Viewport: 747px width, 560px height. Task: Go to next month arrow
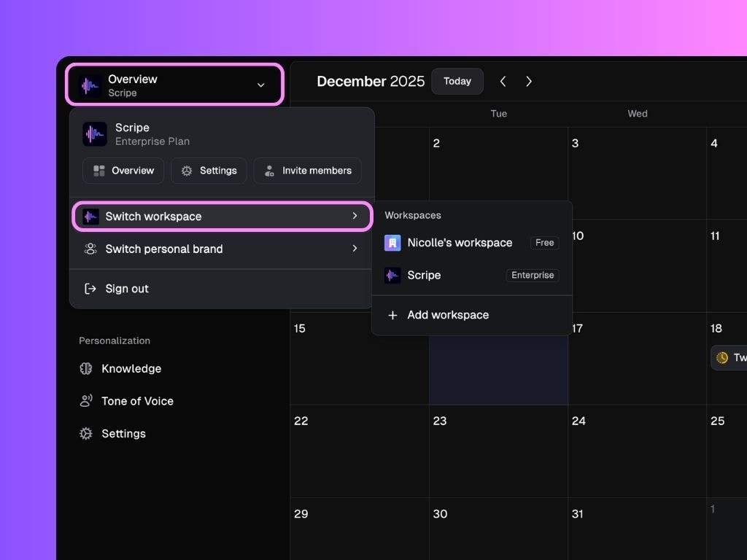(x=528, y=82)
